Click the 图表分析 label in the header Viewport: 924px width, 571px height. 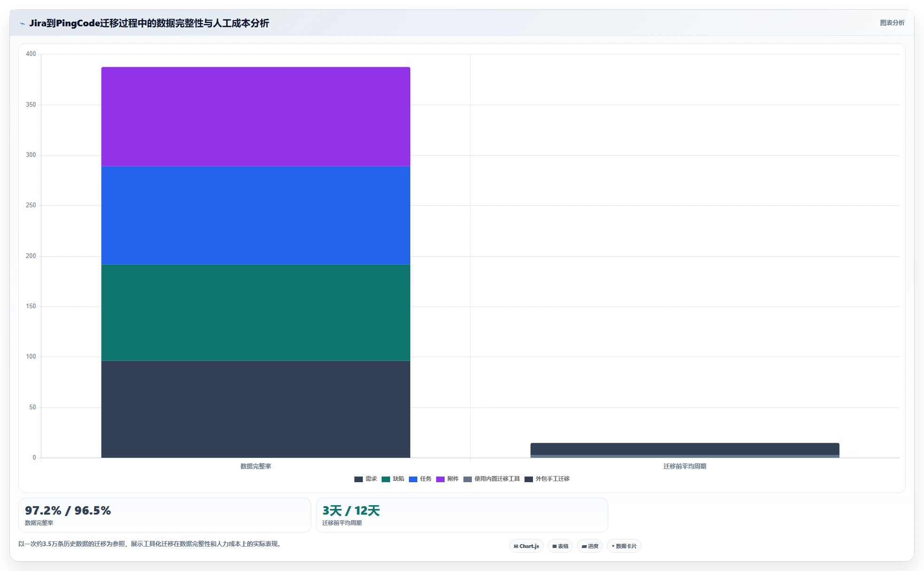[892, 23]
